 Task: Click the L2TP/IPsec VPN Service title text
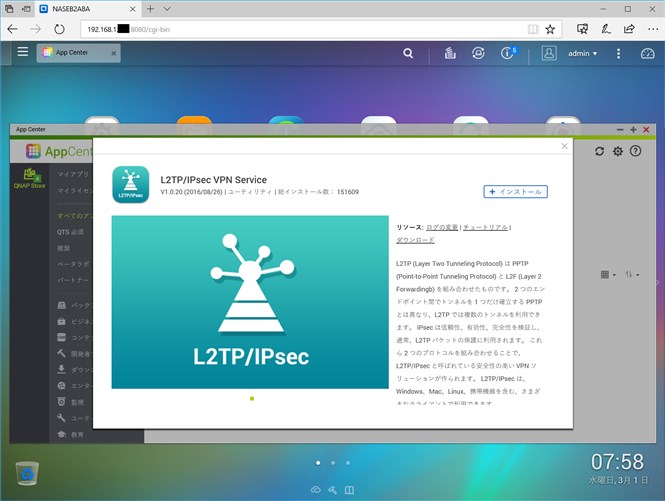pos(213,179)
